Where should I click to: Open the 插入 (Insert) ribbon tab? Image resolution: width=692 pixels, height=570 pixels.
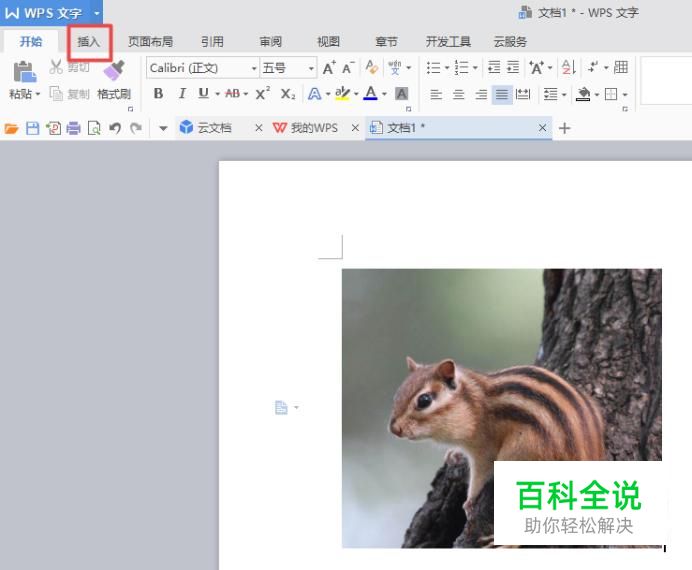[x=89, y=42]
